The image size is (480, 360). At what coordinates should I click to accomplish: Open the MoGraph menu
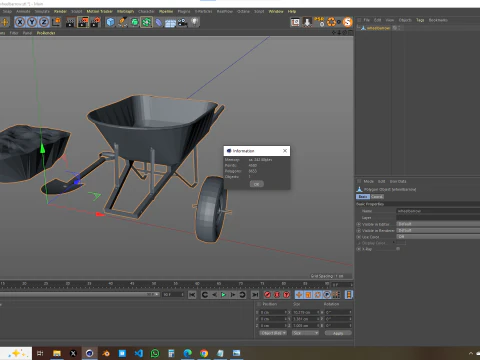click(x=125, y=11)
